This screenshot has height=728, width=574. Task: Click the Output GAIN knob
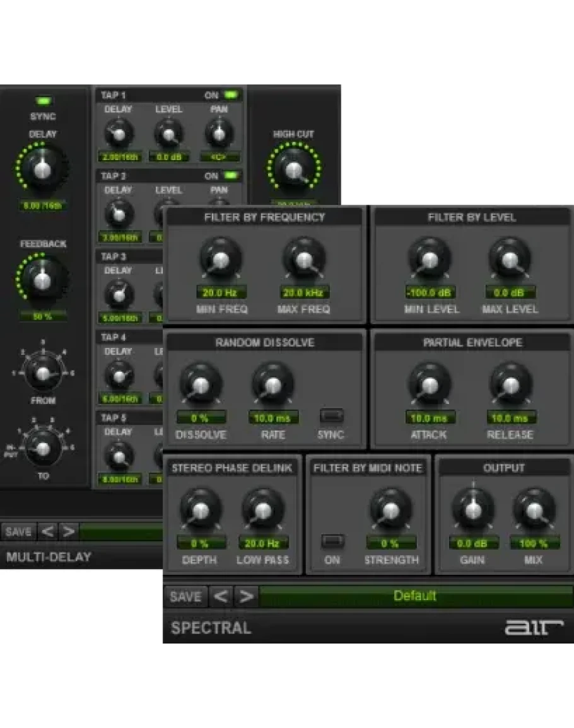(x=473, y=509)
